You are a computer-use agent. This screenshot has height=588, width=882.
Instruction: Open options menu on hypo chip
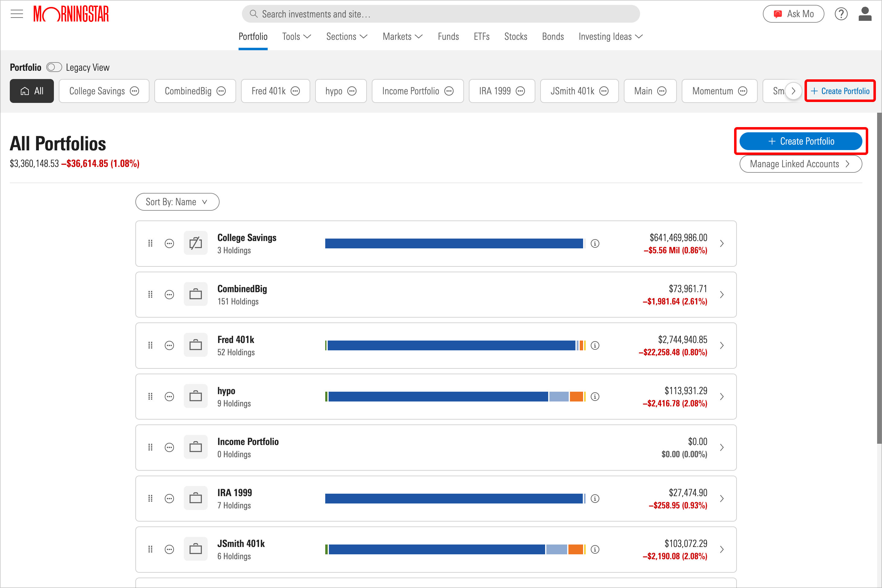[352, 91]
